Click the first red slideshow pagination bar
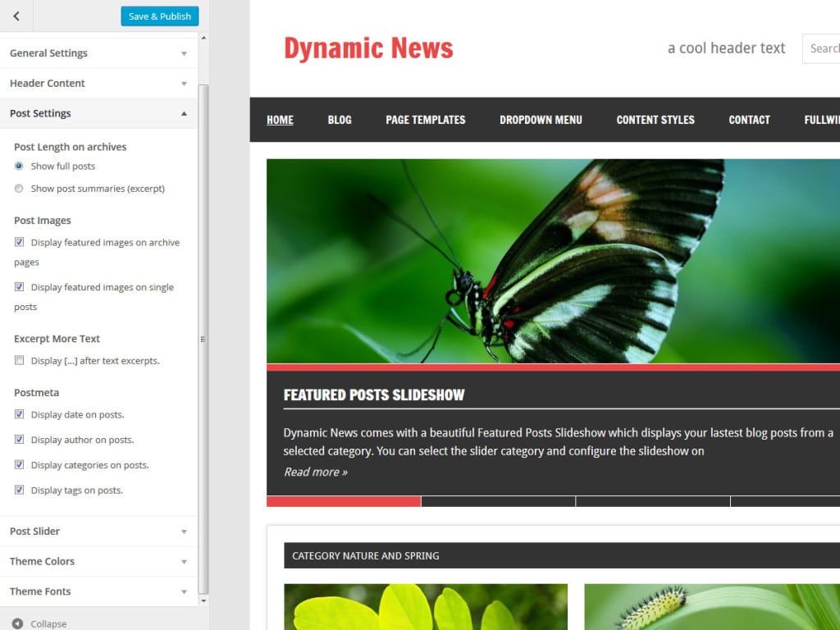 coord(342,500)
